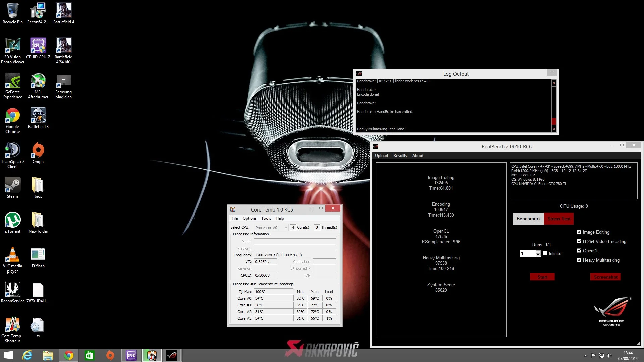Click the Runs number input field
The width and height of the screenshot is (644, 362).
tap(528, 253)
